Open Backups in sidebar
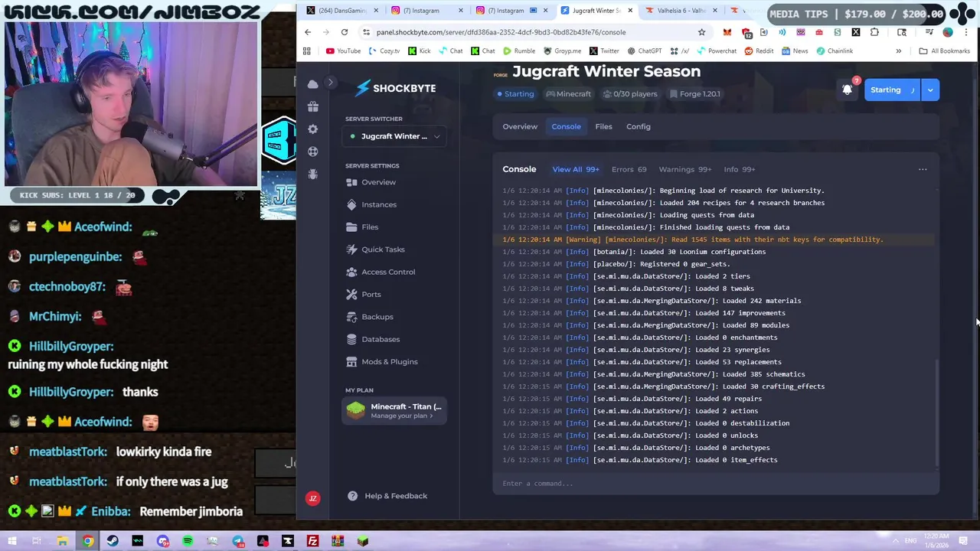This screenshot has width=980, height=551. [x=377, y=317]
